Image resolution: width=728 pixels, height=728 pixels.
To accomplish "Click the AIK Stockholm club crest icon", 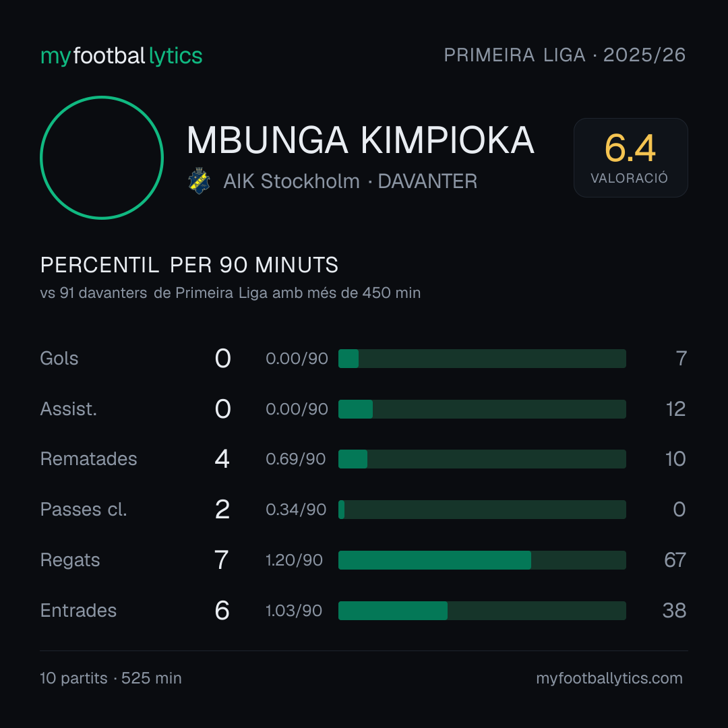I will [x=199, y=181].
